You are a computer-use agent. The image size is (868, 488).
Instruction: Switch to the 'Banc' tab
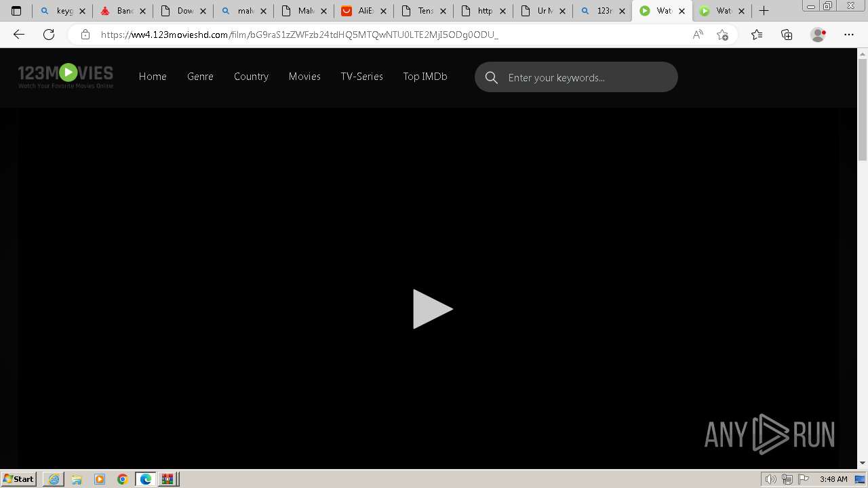click(x=118, y=11)
